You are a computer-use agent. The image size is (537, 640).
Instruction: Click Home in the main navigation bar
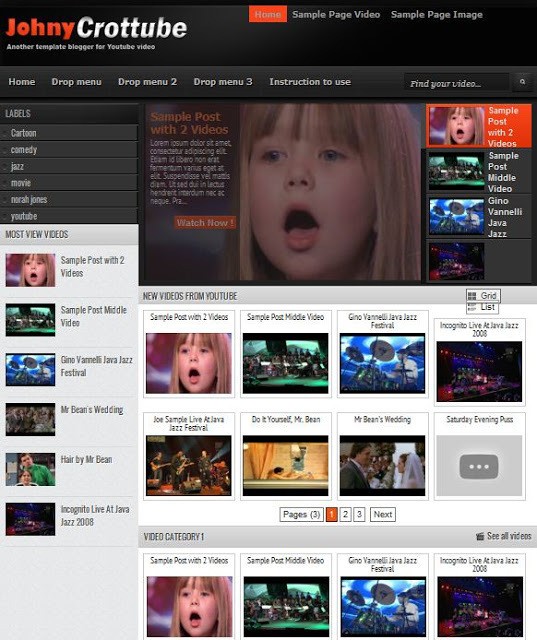pos(22,82)
